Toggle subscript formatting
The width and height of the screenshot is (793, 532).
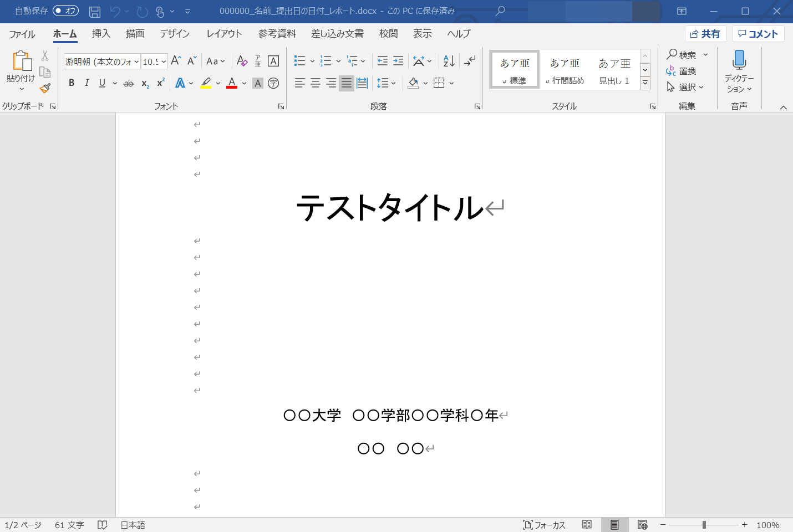point(145,83)
